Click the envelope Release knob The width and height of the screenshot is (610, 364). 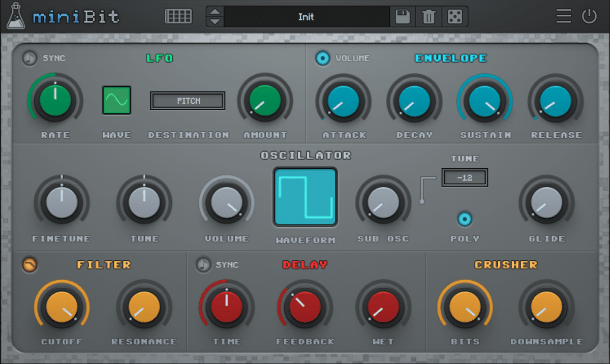pos(556,100)
